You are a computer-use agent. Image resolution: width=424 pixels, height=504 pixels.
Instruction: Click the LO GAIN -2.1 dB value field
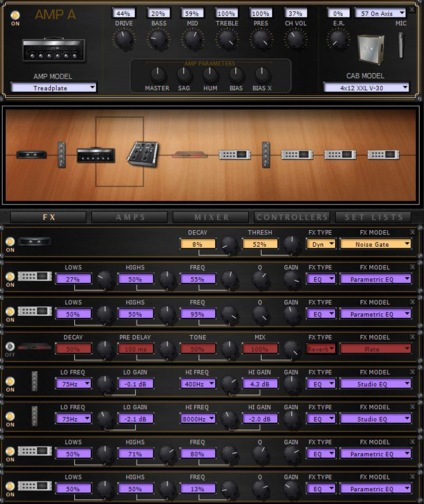pos(135,419)
